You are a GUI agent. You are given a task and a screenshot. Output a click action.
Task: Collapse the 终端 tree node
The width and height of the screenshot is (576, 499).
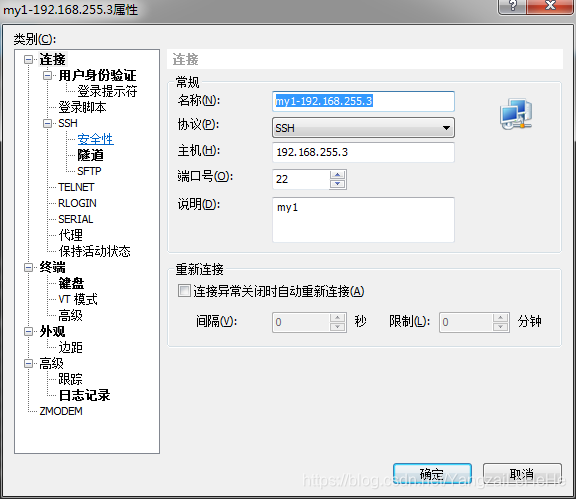pos(28,267)
